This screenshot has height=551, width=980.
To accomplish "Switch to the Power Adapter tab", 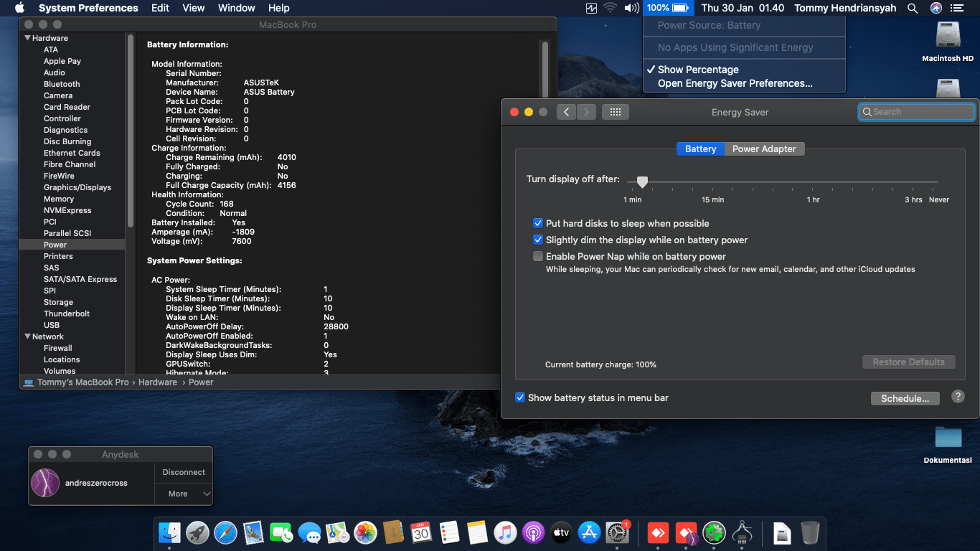I will tap(764, 149).
